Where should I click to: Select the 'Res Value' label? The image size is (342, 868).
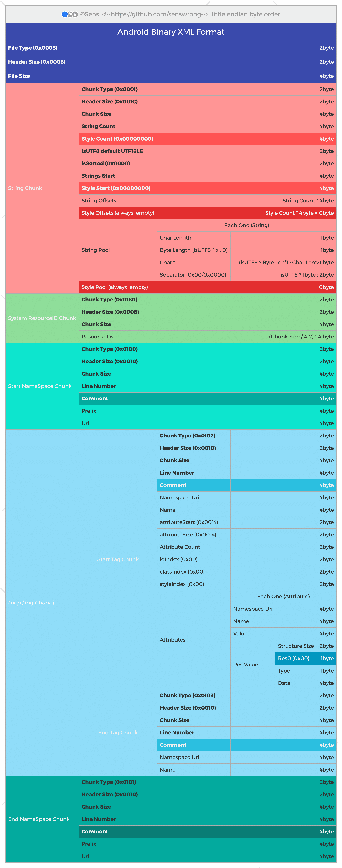(x=246, y=665)
